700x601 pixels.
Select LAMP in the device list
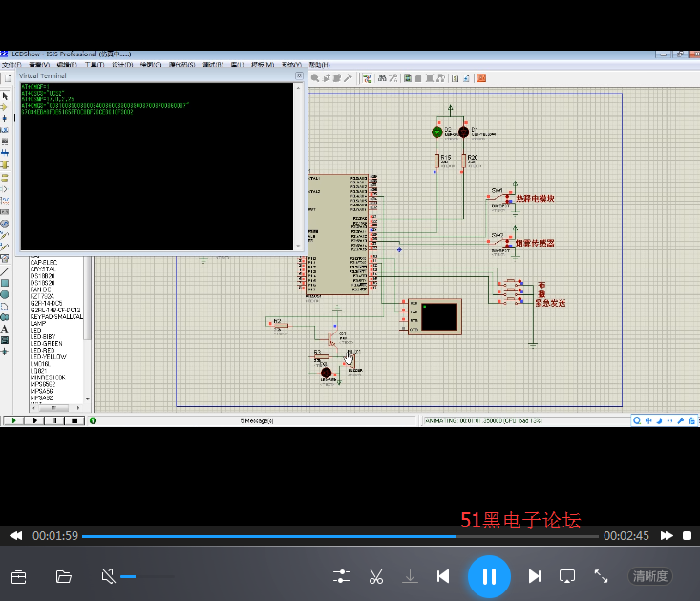tap(38, 323)
